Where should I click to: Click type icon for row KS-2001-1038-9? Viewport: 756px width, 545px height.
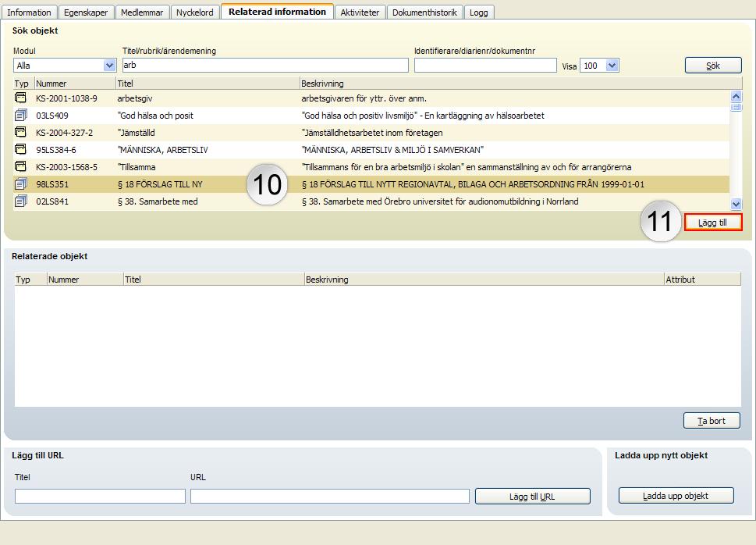(20, 98)
